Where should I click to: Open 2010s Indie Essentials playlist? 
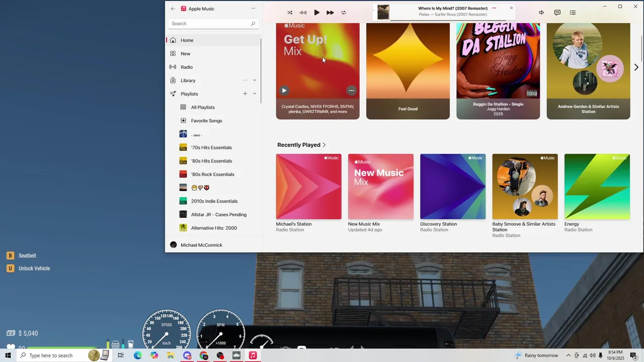point(213,201)
